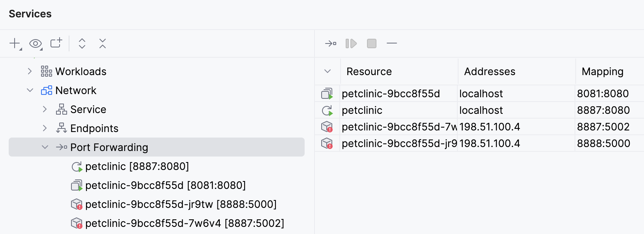Select petclinic-9bcc8f55d-jr9tw [8888:5000] tree item
Screen dimensions: 644x234
pyautogui.click(x=181, y=204)
